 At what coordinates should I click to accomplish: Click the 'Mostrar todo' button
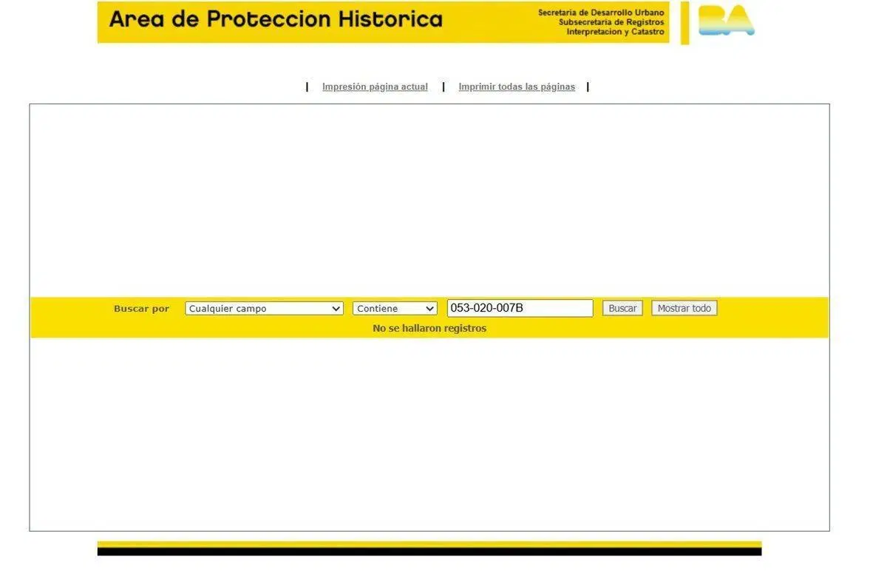(684, 308)
